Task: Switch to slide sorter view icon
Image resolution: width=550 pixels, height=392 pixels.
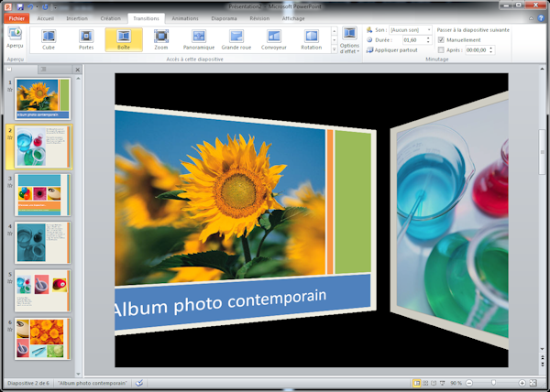Action: (425, 383)
